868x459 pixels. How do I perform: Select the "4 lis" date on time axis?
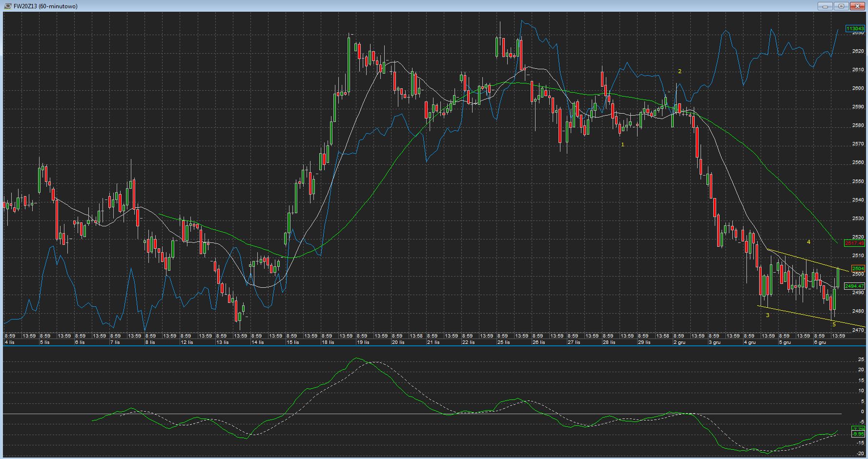[x=9, y=342]
